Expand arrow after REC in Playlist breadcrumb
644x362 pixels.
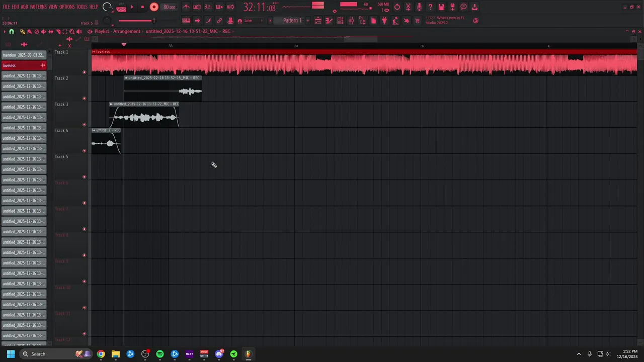point(233,31)
